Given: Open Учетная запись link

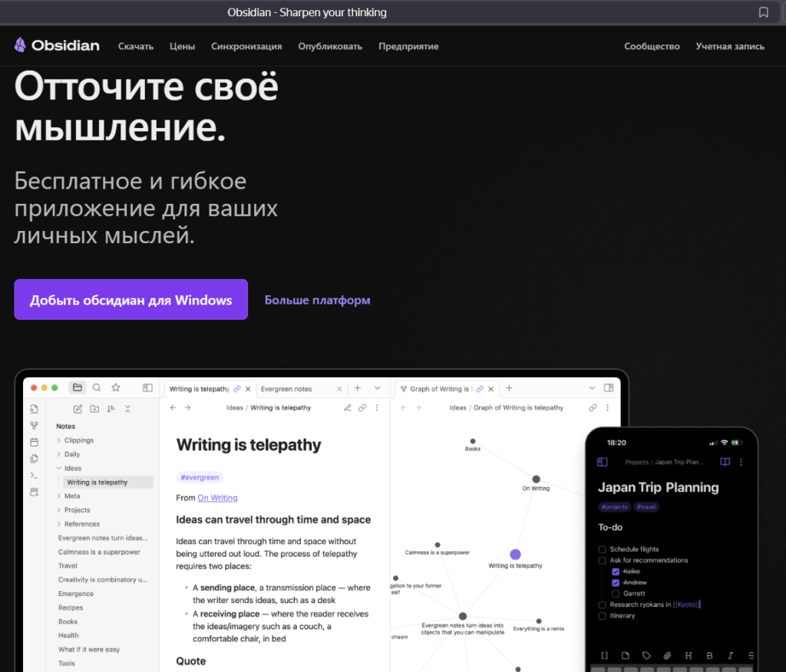Looking at the screenshot, I should click(730, 46).
